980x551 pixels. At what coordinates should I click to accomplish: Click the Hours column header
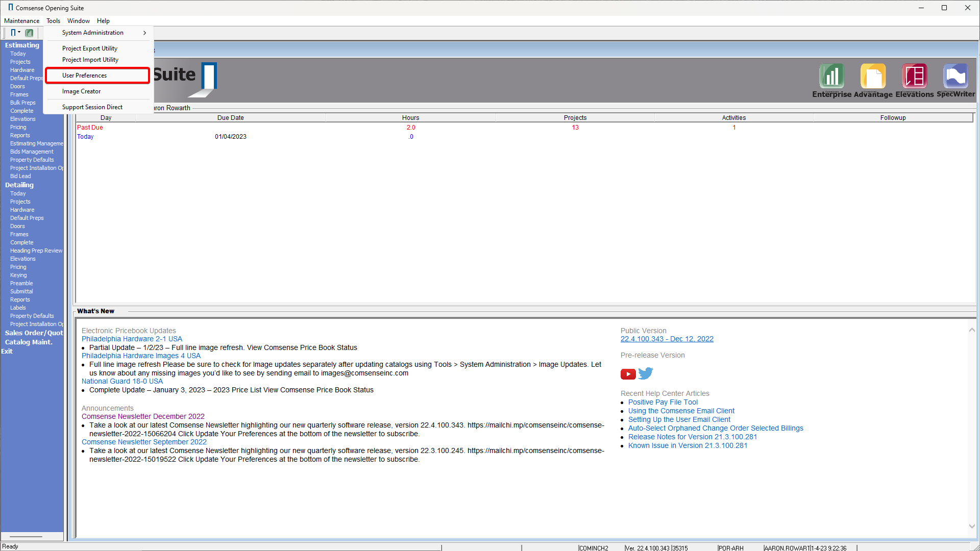(410, 118)
